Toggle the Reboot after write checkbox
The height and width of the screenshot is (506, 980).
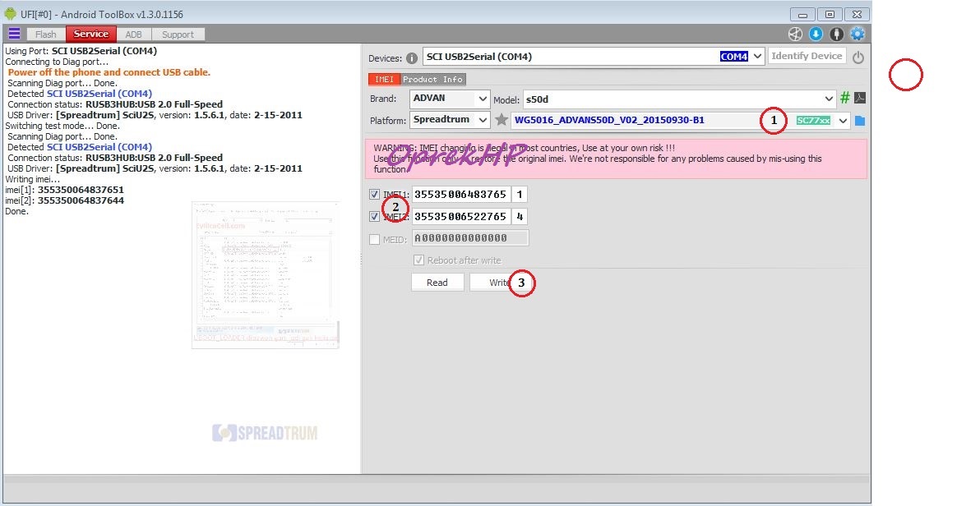coord(418,260)
